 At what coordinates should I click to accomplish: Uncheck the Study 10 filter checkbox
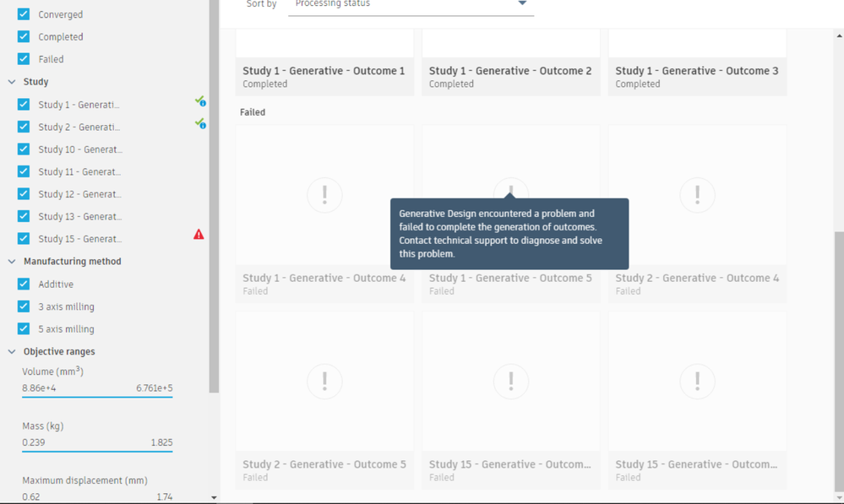[x=23, y=149]
